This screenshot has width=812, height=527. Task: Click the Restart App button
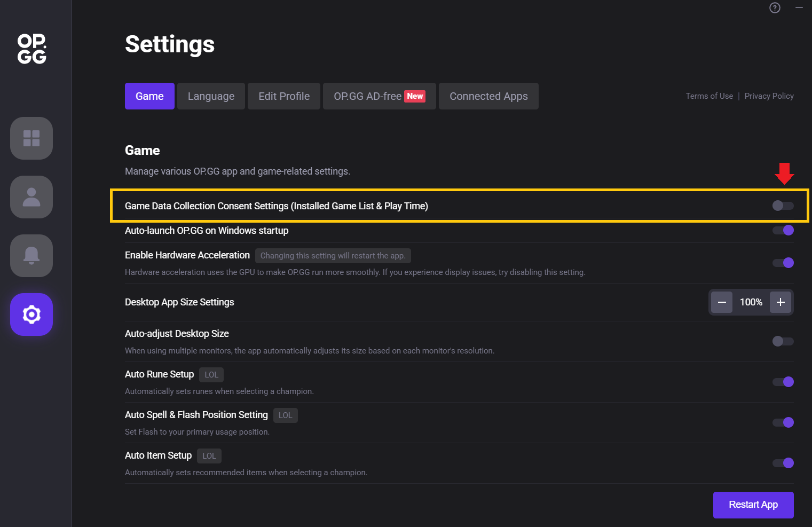pyautogui.click(x=753, y=505)
